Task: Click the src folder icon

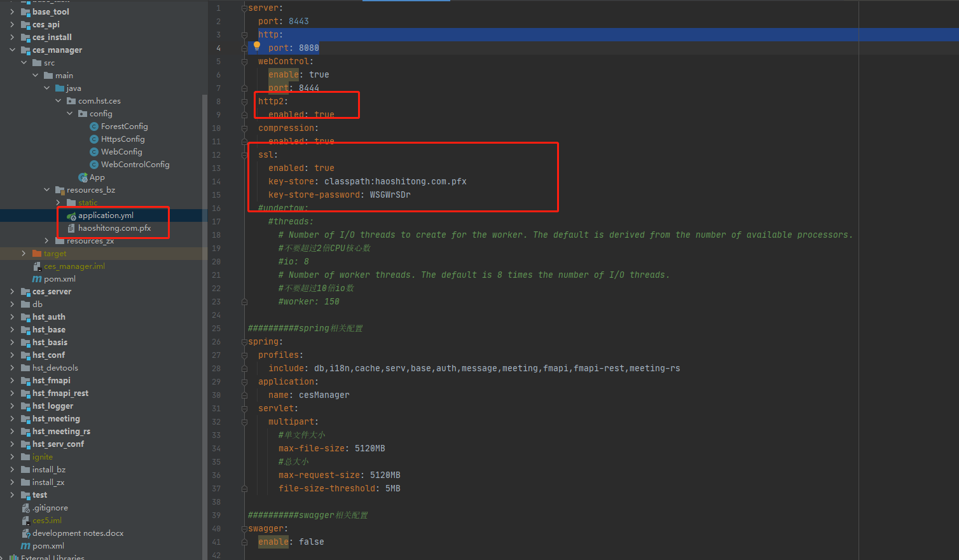Action: click(x=37, y=63)
